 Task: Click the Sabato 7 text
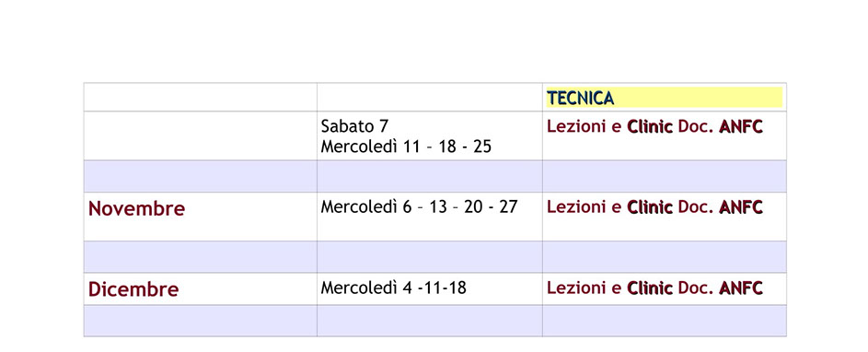tap(354, 126)
